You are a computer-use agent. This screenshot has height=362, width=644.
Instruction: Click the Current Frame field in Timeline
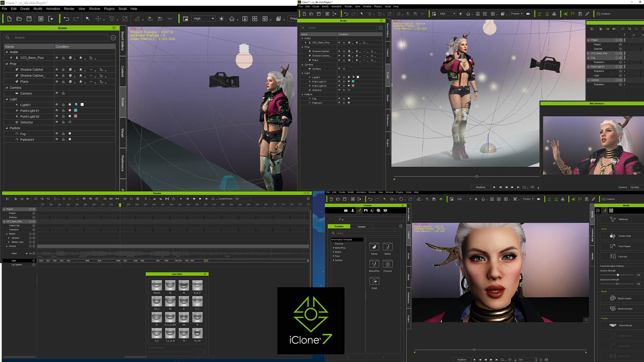click(243, 199)
